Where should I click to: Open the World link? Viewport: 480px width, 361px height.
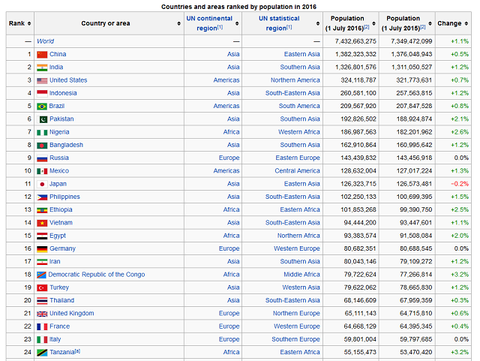[45, 41]
